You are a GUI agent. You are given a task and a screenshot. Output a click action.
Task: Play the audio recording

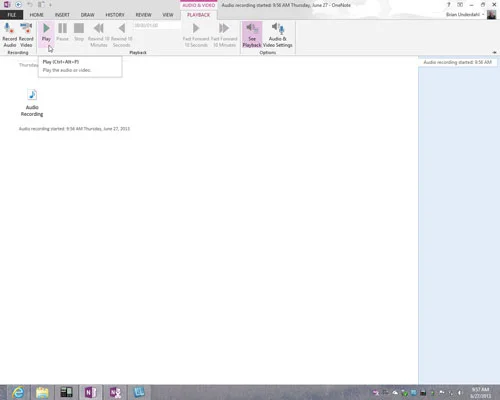(46, 32)
